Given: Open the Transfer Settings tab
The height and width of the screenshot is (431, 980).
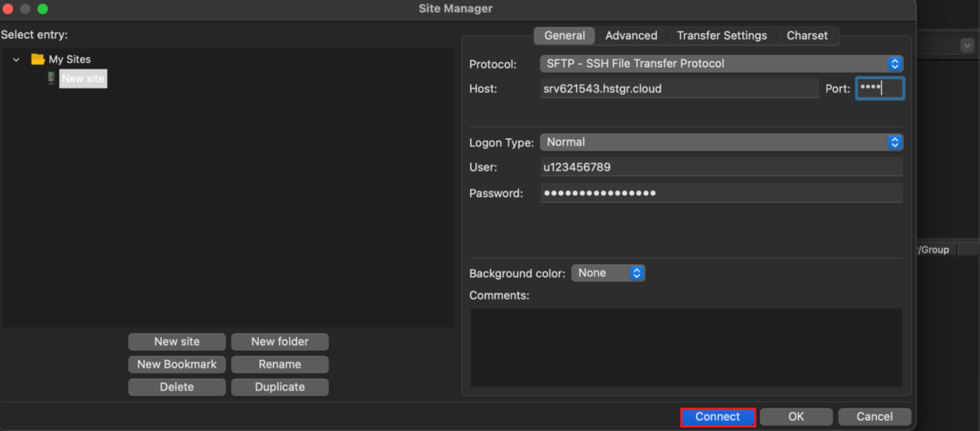Looking at the screenshot, I should (721, 35).
